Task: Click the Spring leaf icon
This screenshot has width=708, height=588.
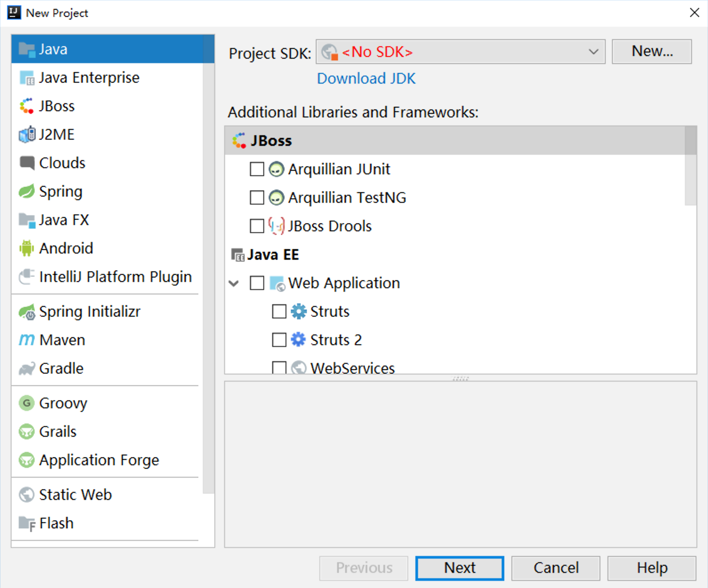Action: (x=27, y=192)
